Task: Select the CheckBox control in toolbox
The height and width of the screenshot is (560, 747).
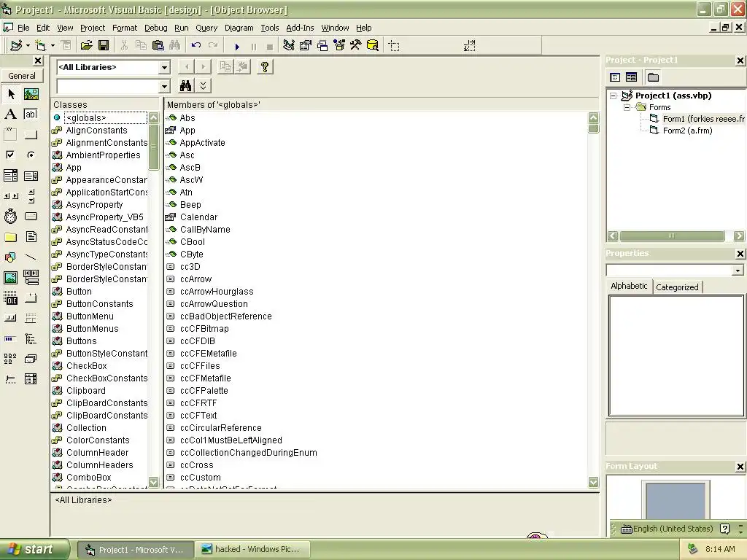Action: 10,155
